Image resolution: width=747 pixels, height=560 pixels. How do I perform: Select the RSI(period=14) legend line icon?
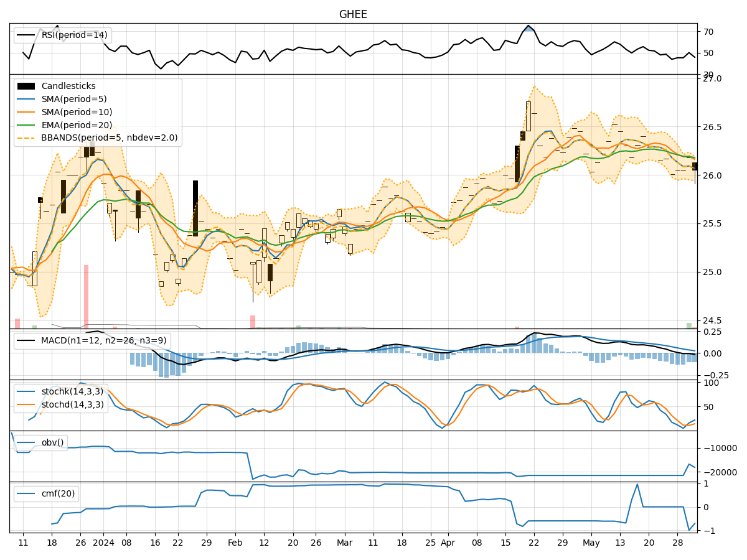click(x=26, y=35)
